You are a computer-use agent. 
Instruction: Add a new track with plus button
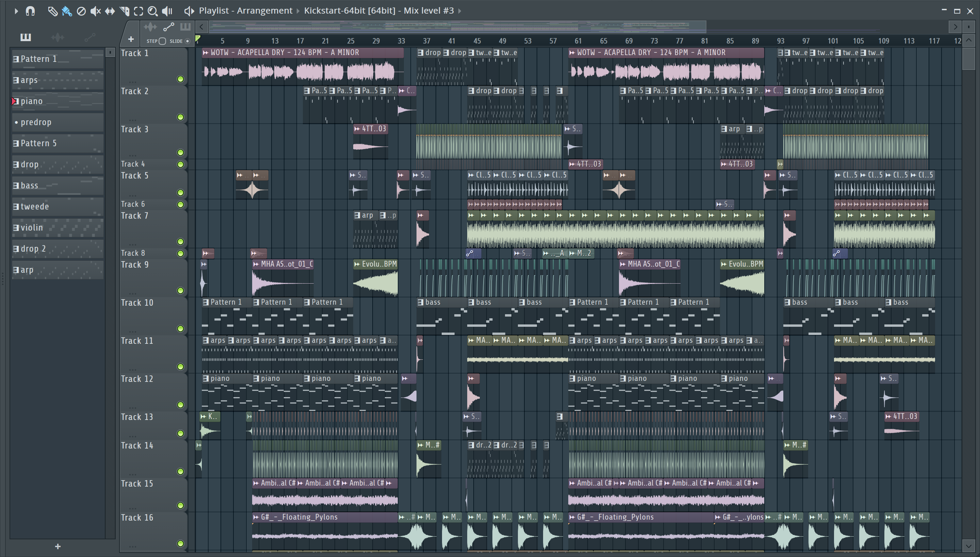(x=131, y=39)
